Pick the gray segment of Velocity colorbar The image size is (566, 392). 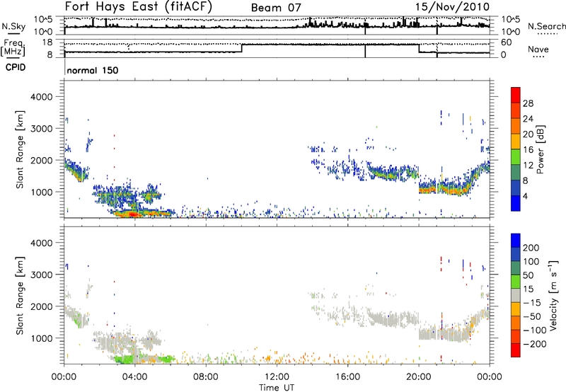(x=516, y=296)
